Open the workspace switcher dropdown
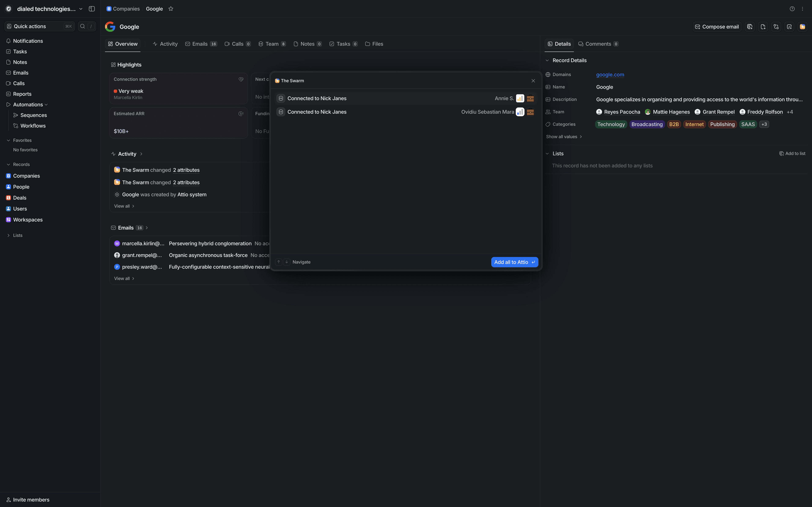This screenshot has height=507, width=812. (x=81, y=9)
